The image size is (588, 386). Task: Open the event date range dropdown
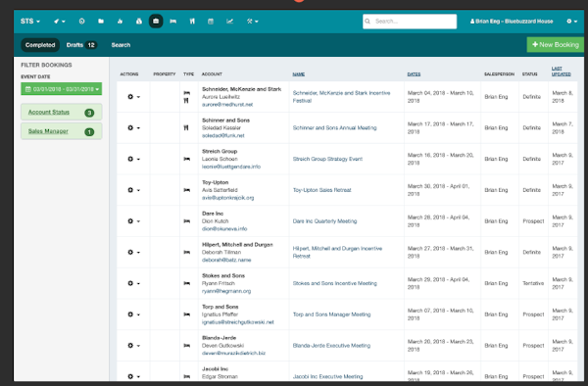pyautogui.click(x=62, y=89)
